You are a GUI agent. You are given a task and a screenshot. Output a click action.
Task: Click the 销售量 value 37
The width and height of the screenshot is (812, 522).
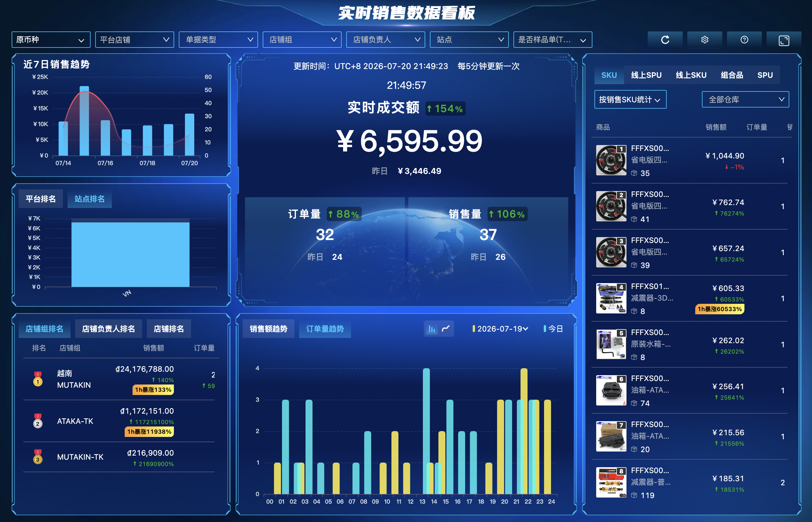coord(488,234)
